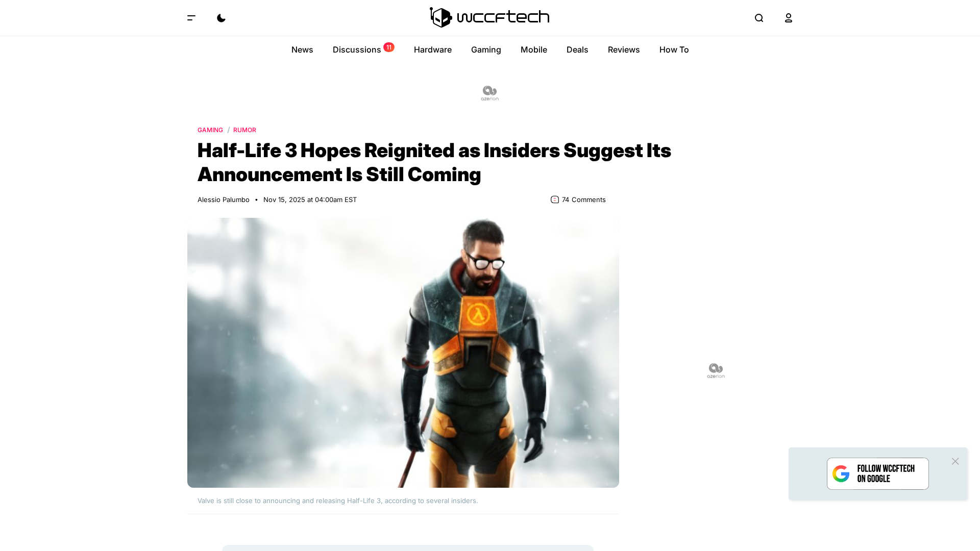Viewport: 980px width, 551px height.
Task: Go to the Hardware section
Action: pyautogui.click(x=433, y=49)
